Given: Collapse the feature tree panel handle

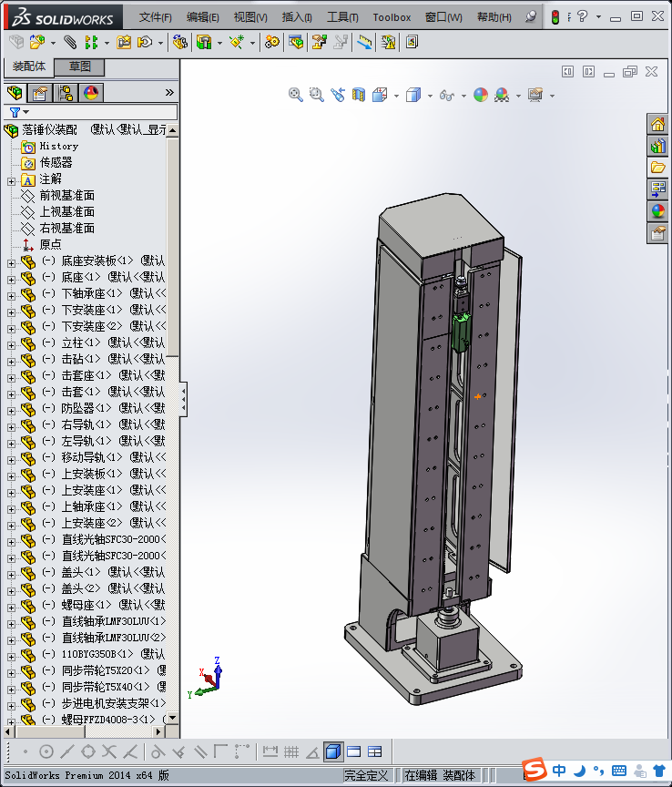Looking at the screenshot, I should point(184,399).
